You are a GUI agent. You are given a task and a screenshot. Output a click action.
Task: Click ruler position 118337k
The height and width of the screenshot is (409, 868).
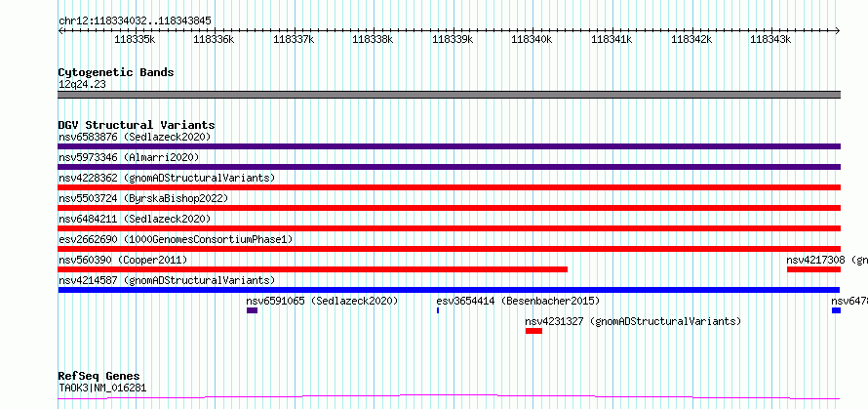tap(294, 39)
